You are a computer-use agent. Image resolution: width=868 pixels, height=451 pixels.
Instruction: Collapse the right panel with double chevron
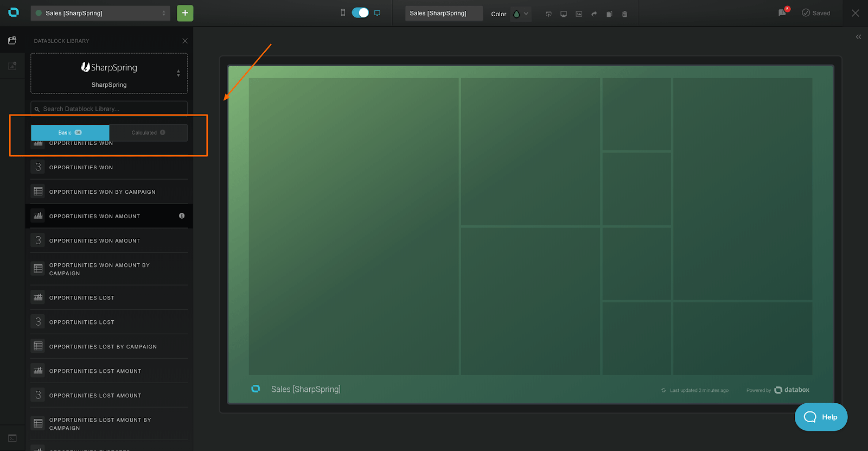[858, 37]
